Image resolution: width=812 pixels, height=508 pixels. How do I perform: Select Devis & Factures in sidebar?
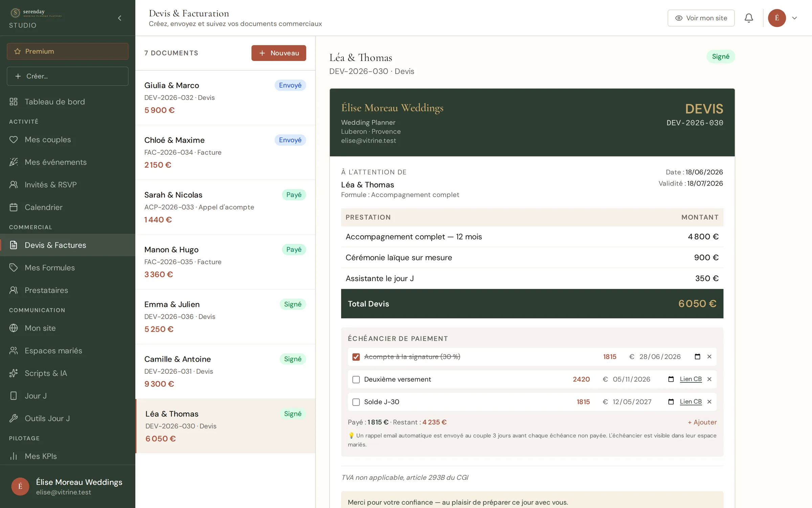pos(68,245)
